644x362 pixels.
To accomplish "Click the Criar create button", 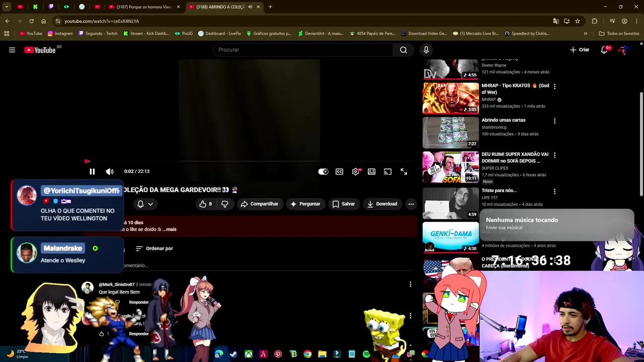I will [x=580, y=50].
